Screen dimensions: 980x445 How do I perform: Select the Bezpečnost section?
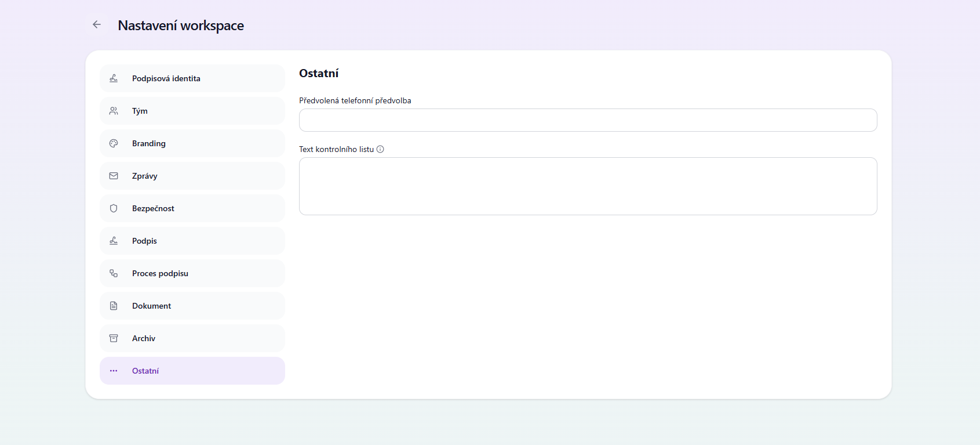coord(192,208)
